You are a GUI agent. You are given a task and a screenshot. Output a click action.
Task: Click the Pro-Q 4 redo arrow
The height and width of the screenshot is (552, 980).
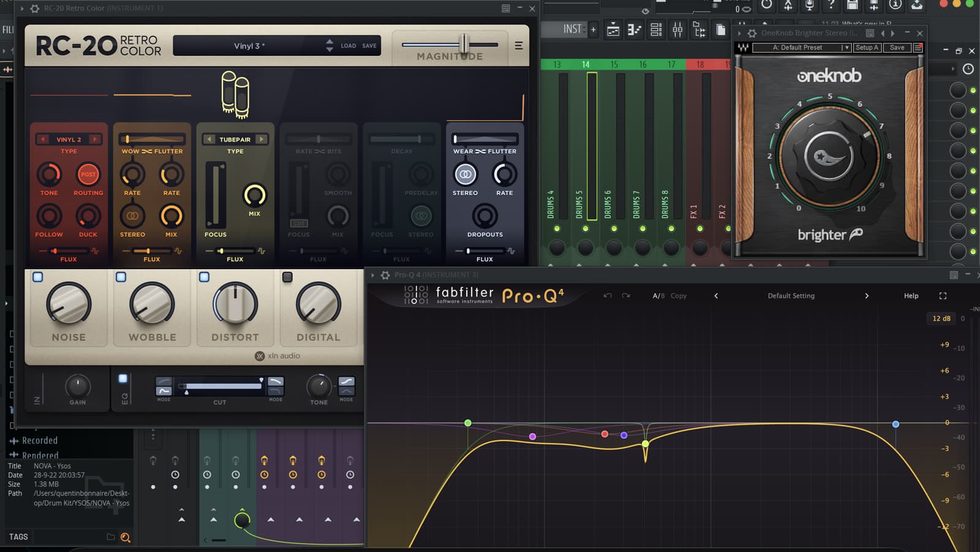pos(626,296)
